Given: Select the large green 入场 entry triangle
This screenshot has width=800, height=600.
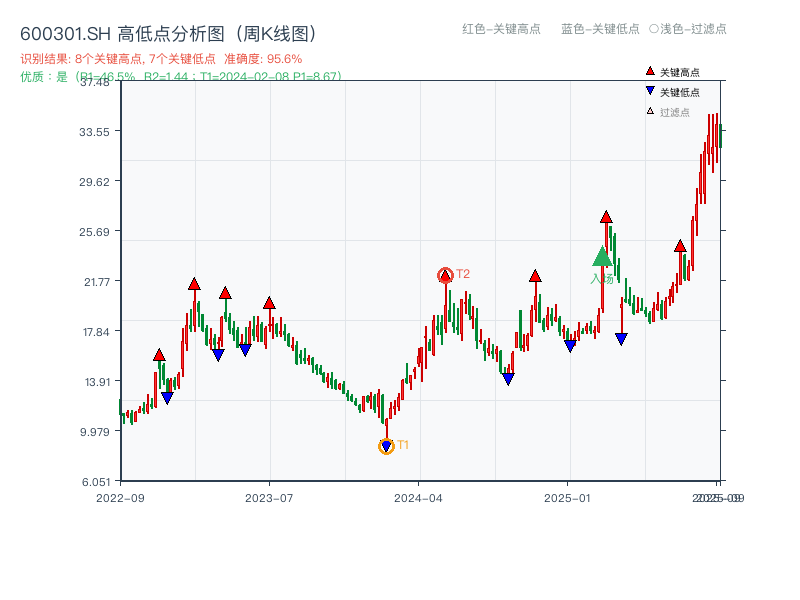Looking at the screenshot, I should click(x=602, y=256).
